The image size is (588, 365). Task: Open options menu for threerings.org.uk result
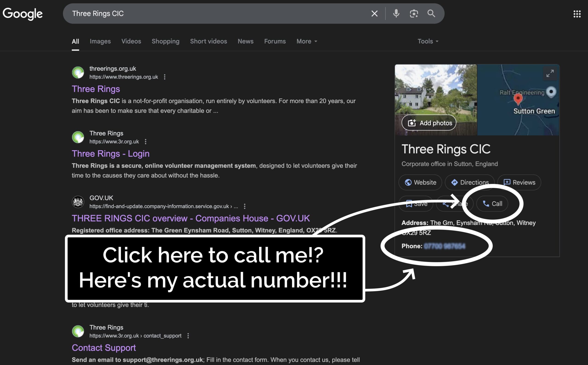[165, 77]
